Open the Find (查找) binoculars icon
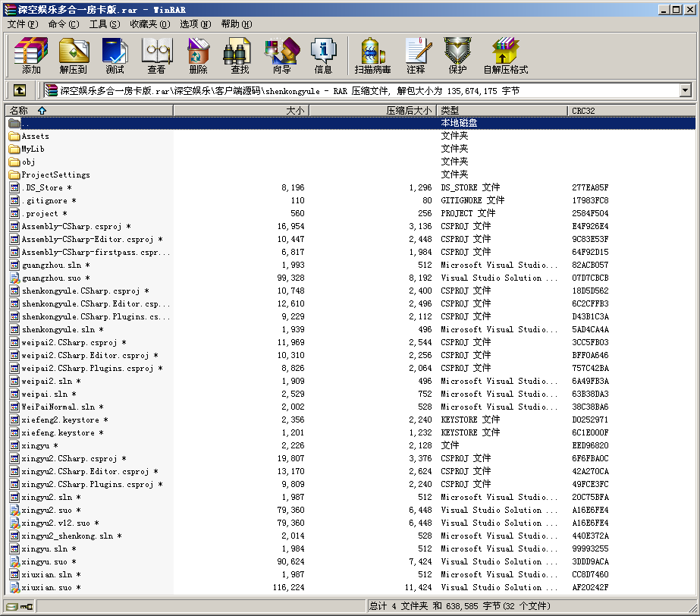Image resolution: width=700 pixels, height=616 pixels. pos(240,56)
